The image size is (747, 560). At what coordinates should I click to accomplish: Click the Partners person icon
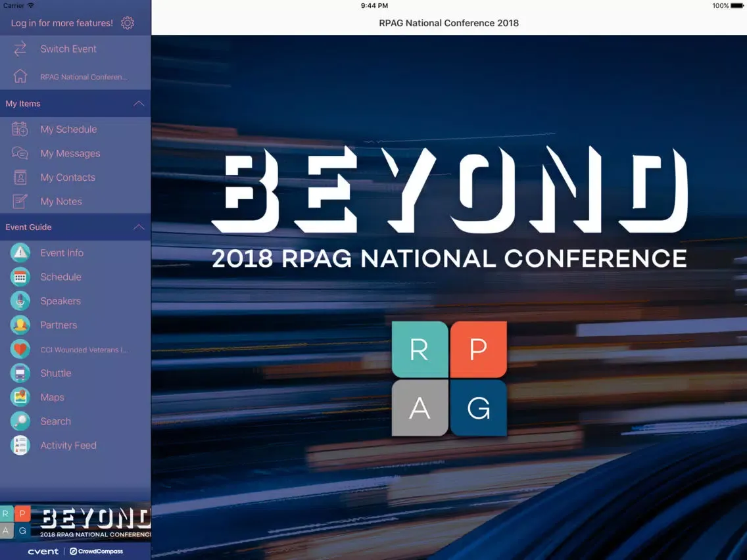coord(20,325)
